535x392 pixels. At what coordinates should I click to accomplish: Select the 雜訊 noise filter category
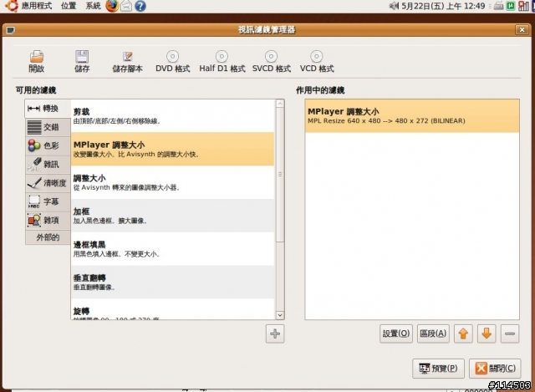coord(48,165)
